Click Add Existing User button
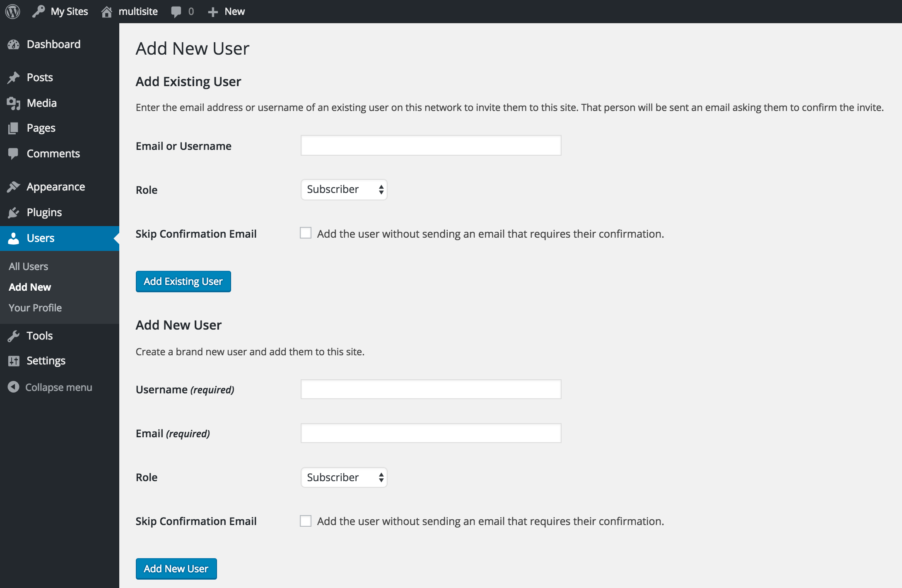 (x=183, y=281)
